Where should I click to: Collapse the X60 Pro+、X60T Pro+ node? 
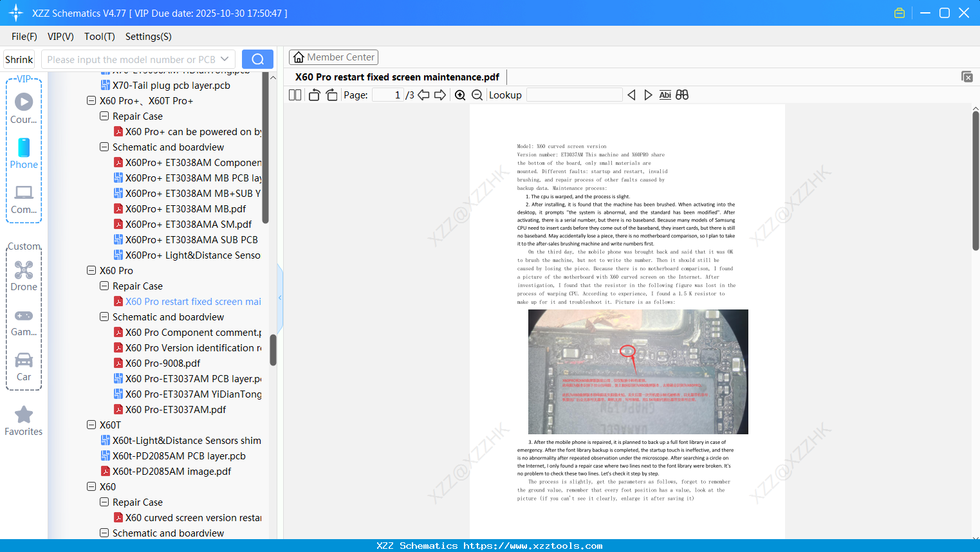click(x=91, y=101)
